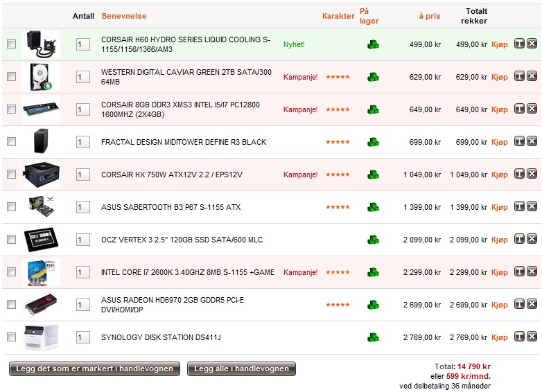The width and height of the screenshot is (542, 392).
Task: Click quantity field for Corsair H60
Action: tap(83, 44)
